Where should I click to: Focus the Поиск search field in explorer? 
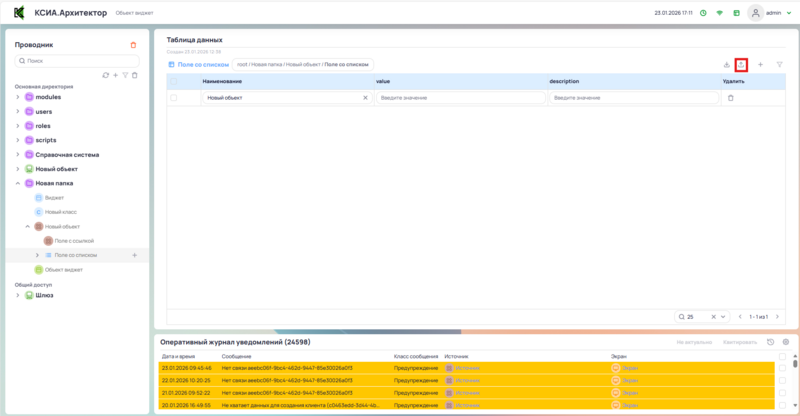(x=77, y=61)
